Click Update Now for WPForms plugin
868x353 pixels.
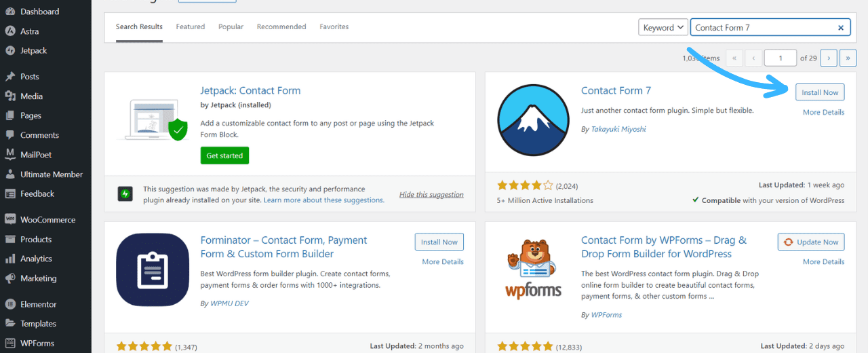811,242
